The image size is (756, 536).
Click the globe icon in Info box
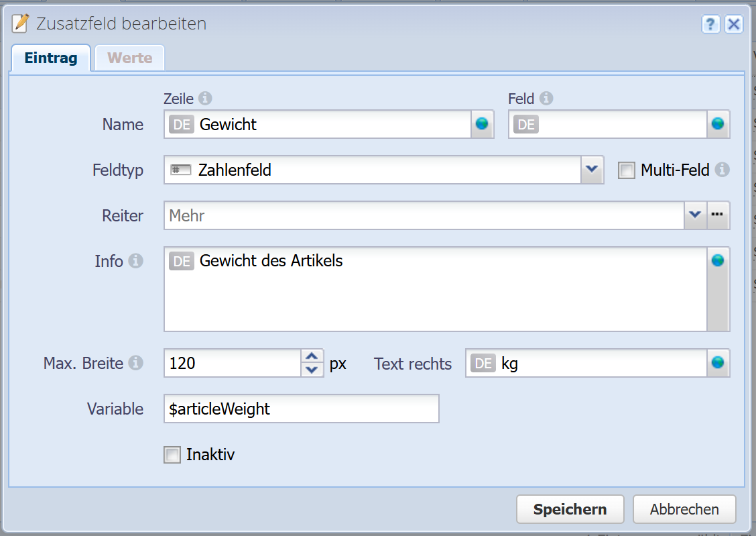718,261
